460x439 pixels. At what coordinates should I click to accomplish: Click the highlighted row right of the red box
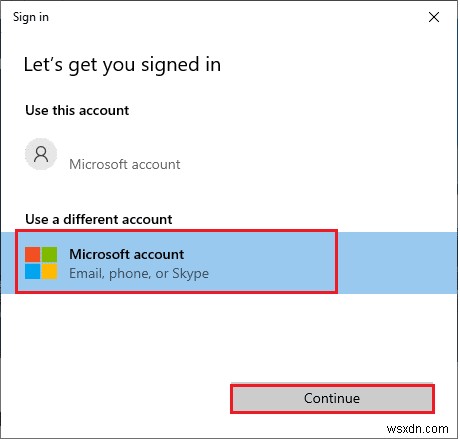point(397,263)
